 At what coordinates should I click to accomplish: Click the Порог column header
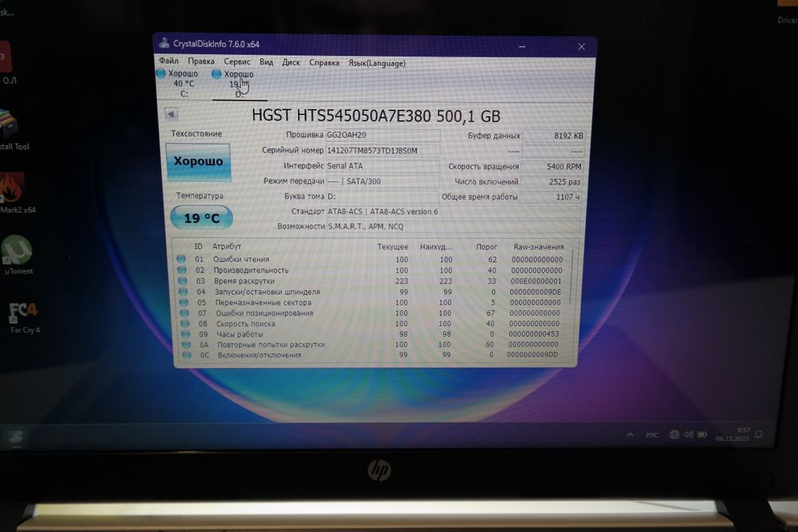[x=487, y=246]
